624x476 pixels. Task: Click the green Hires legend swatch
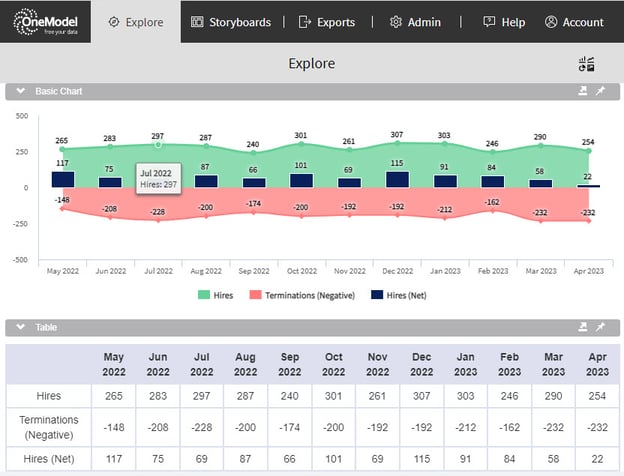[x=204, y=295]
